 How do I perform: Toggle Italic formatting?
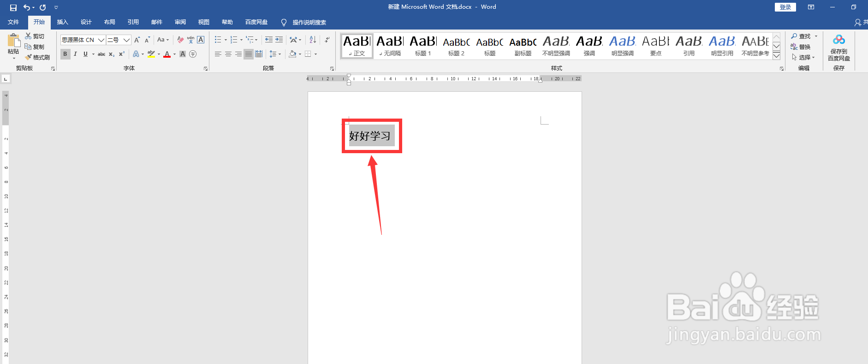75,54
